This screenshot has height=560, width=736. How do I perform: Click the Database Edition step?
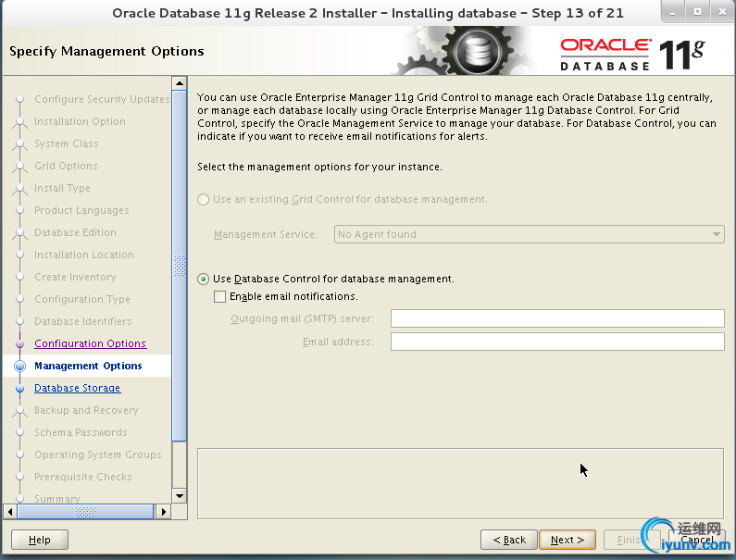point(75,232)
